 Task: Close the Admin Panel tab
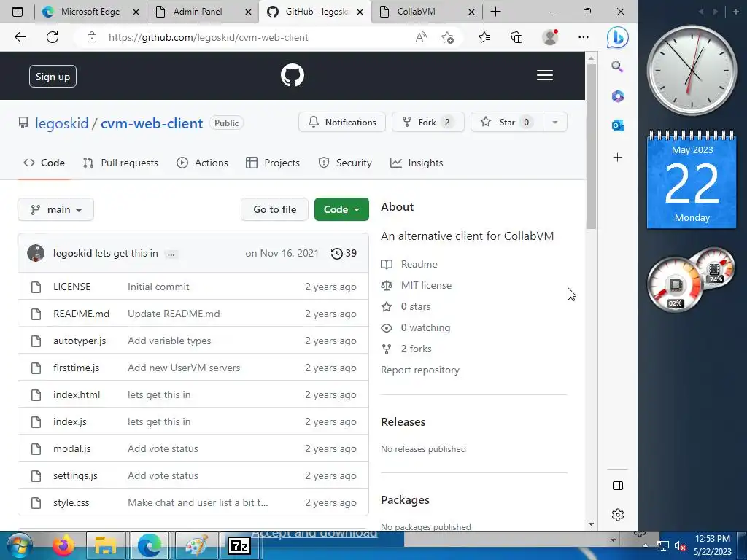coord(248,12)
